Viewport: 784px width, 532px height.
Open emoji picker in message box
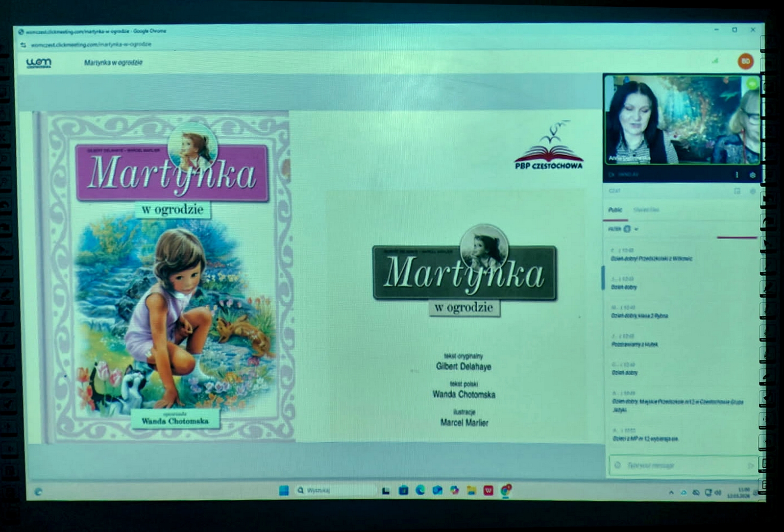click(x=618, y=465)
